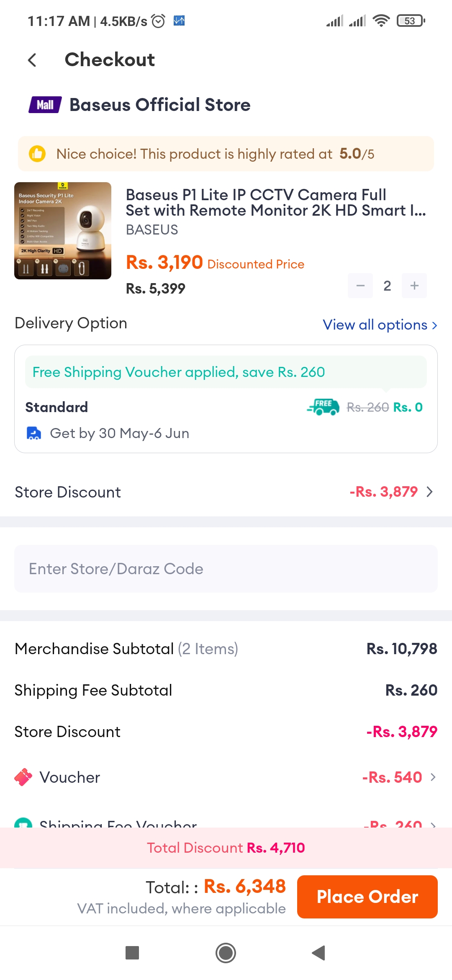The height and width of the screenshot is (980, 452).
Task: Focus the Enter Store/Daraz Code field
Action: click(x=226, y=569)
